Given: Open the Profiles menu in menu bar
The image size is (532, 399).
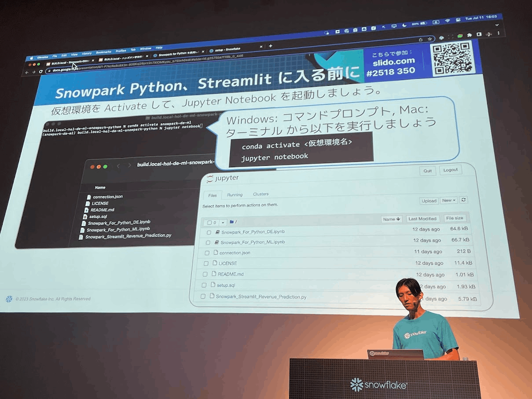Looking at the screenshot, I should 121,51.
